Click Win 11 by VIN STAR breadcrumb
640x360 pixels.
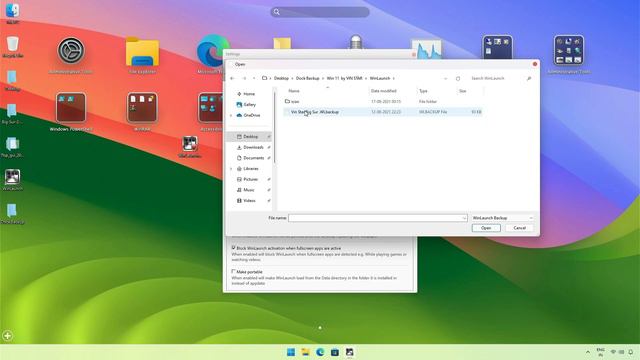[344, 78]
